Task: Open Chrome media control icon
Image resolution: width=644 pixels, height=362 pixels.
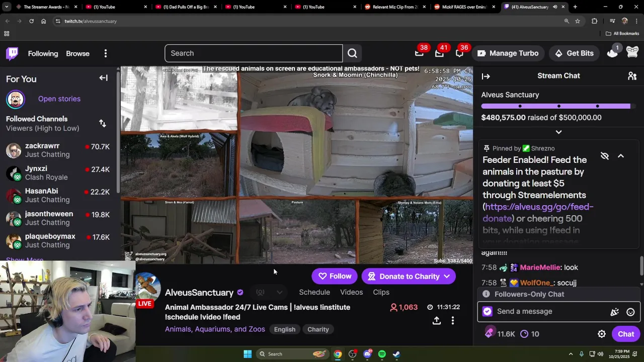Action: coord(612,21)
